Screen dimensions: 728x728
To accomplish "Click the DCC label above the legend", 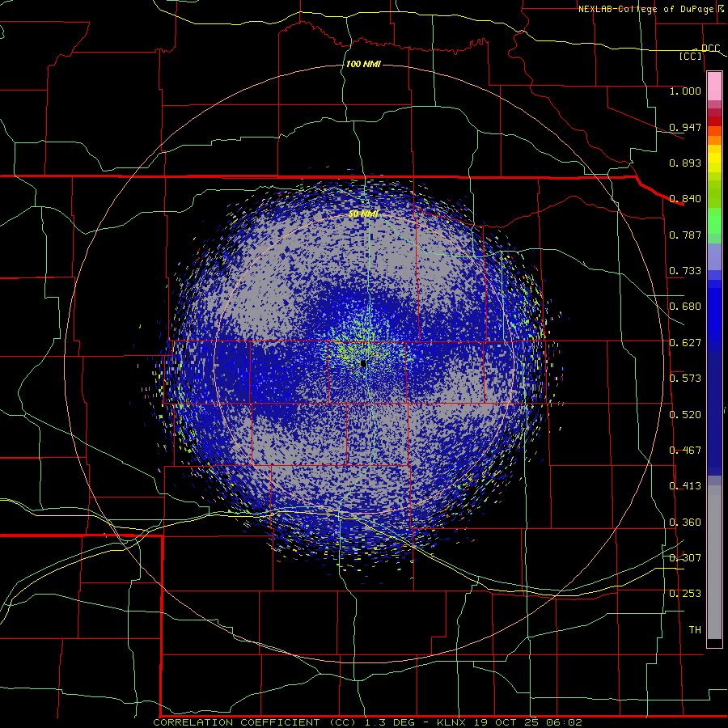I will [x=710, y=49].
